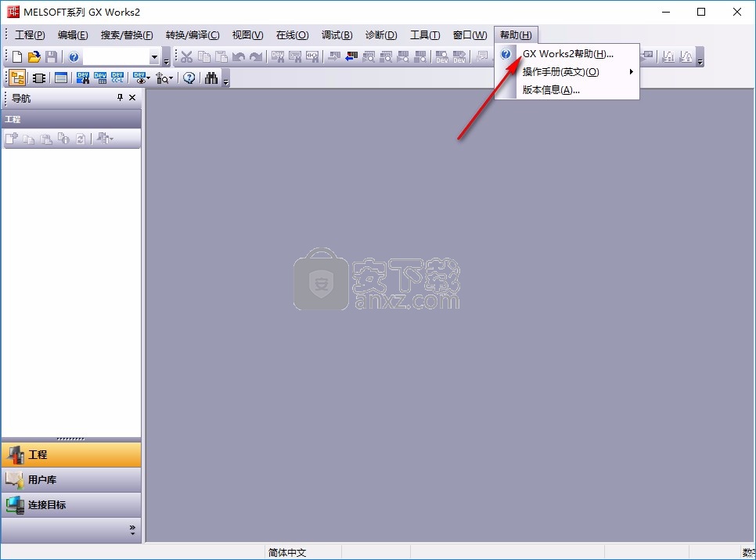The image size is (756, 560).
Task: Close the 导航 navigation panel
Action: click(132, 97)
